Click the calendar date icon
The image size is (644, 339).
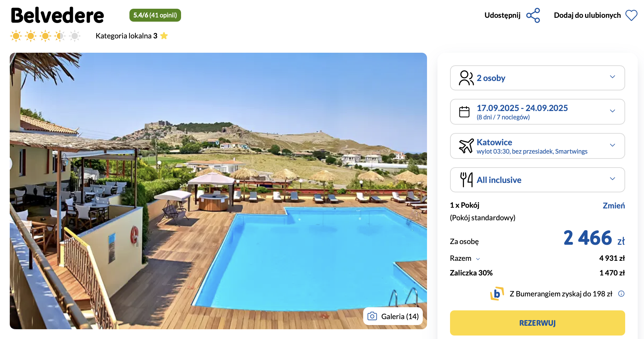[x=464, y=112]
